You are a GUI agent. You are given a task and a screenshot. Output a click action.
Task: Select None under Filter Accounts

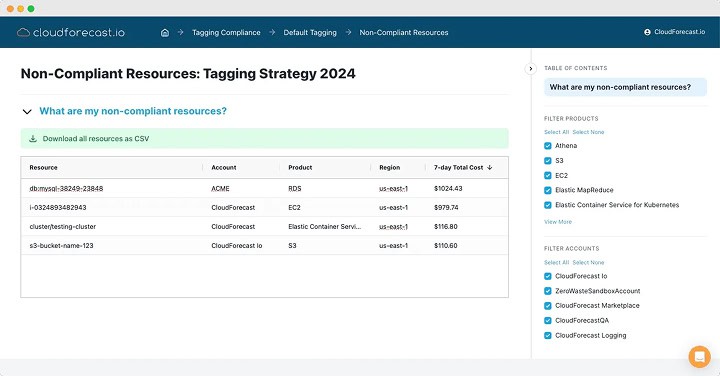tap(588, 263)
